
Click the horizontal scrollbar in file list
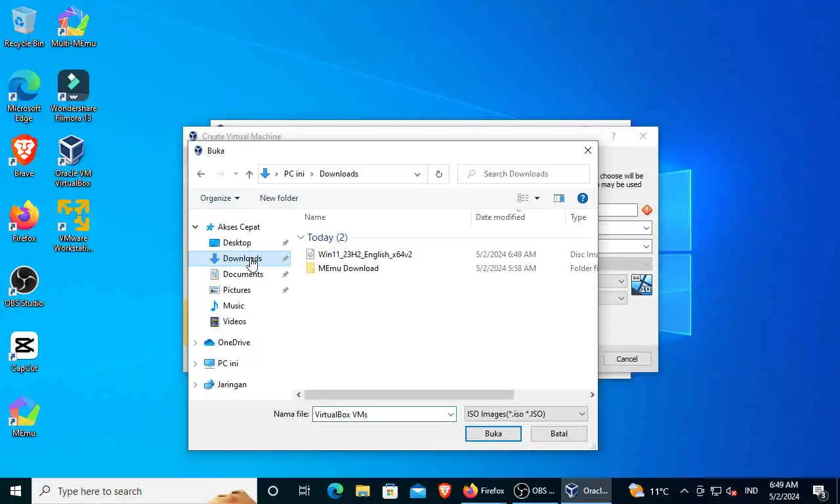click(409, 395)
